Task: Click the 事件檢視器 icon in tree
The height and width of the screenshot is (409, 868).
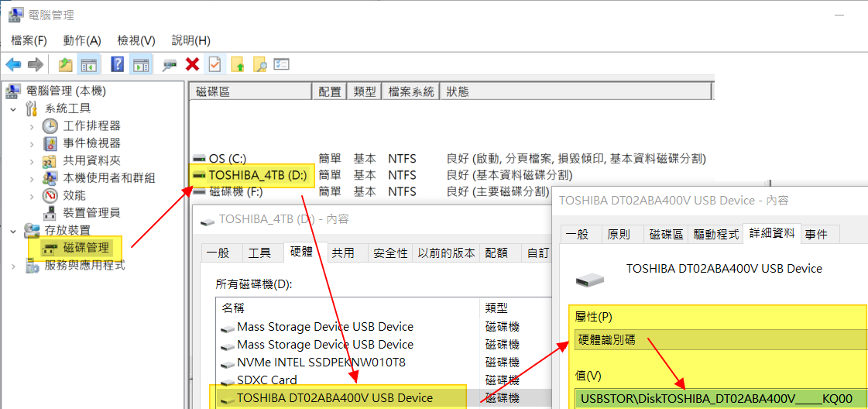Action: point(50,143)
